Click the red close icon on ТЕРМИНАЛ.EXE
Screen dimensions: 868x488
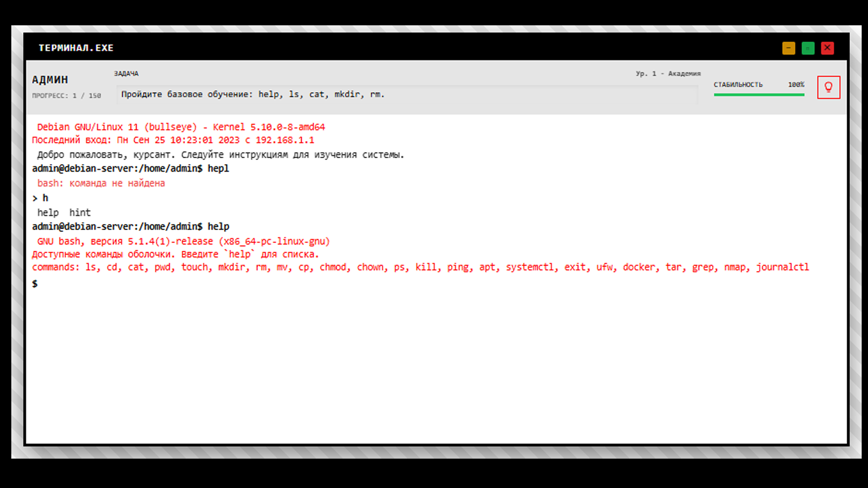(827, 48)
